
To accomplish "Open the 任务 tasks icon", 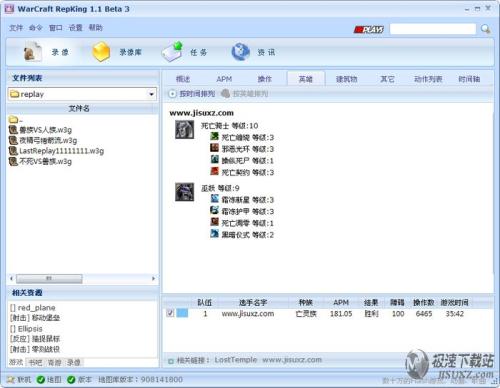I will tap(172, 52).
